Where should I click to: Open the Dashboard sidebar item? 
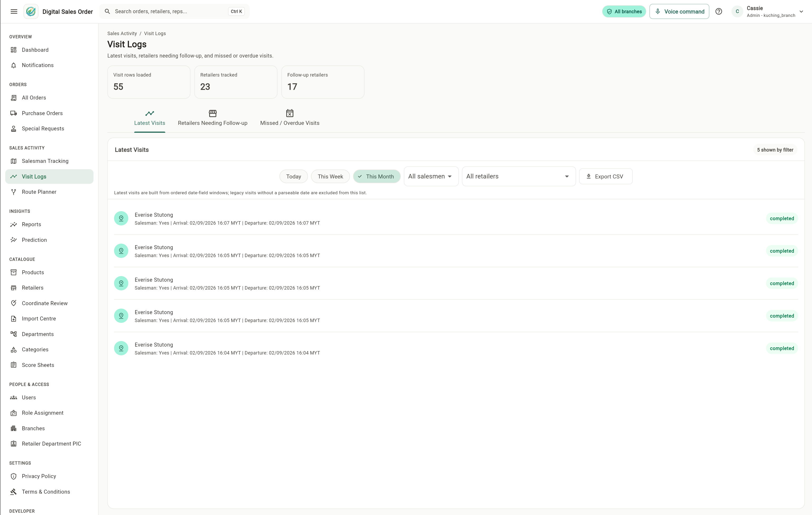(49, 50)
